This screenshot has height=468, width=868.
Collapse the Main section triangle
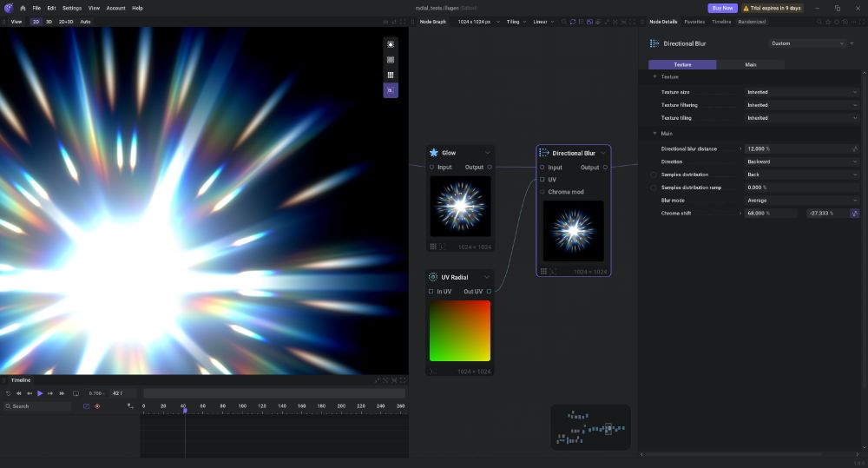pos(654,134)
